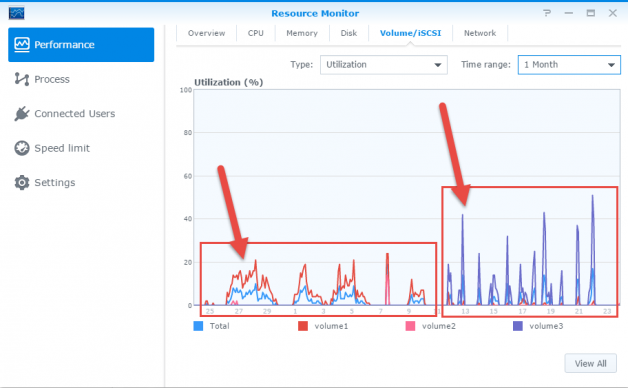Viewport: 628px width, 388px height.
Task: Expand the Type Utilization dropdown
Action: tap(384, 65)
